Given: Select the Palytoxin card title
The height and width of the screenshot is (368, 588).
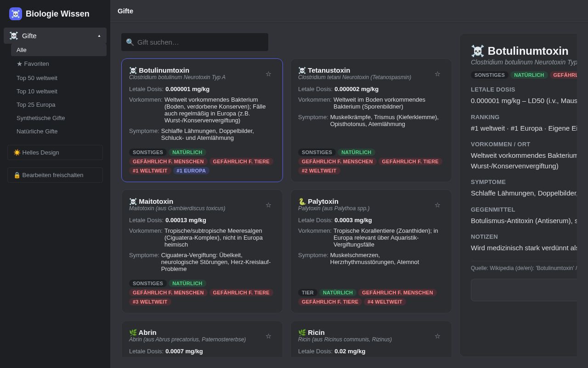Looking at the screenshot, I should coord(323,201).
